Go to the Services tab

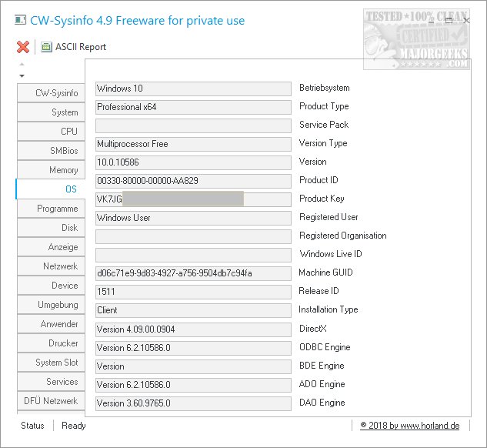click(x=51, y=382)
